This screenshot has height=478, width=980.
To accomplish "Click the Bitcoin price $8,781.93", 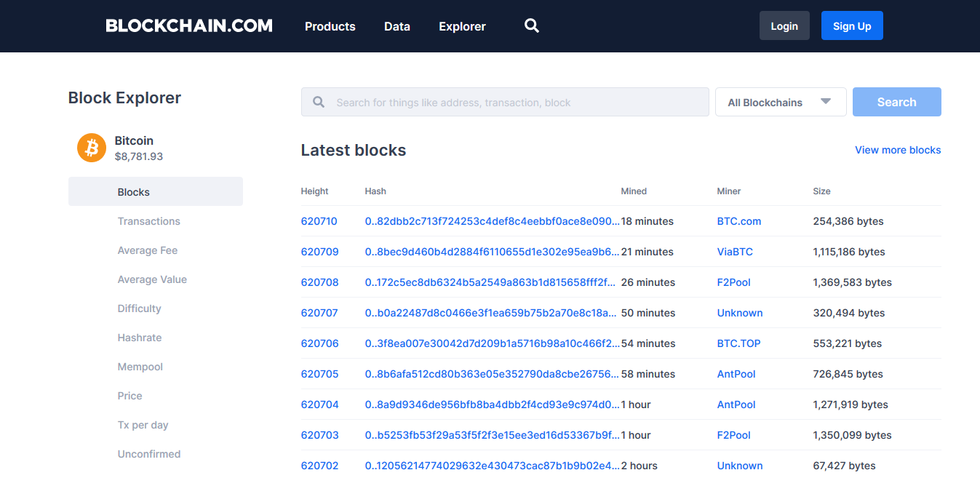I will (x=139, y=156).
